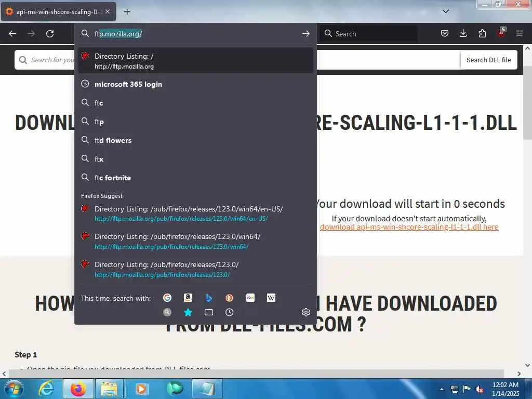Click the 'Firefox Suggest' section label
The height and width of the screenshot is (399, 532).
click(102, 196)
